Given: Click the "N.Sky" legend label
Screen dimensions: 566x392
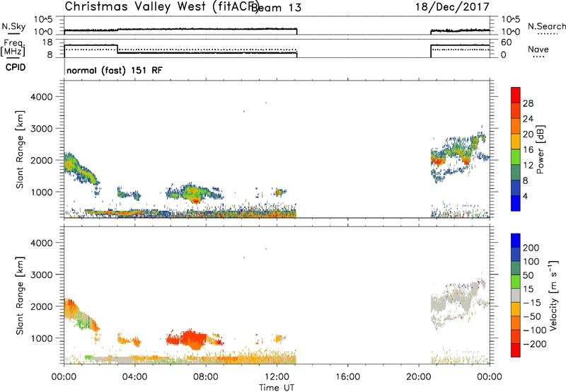Looking at the screenshot, I should (13, 26).
